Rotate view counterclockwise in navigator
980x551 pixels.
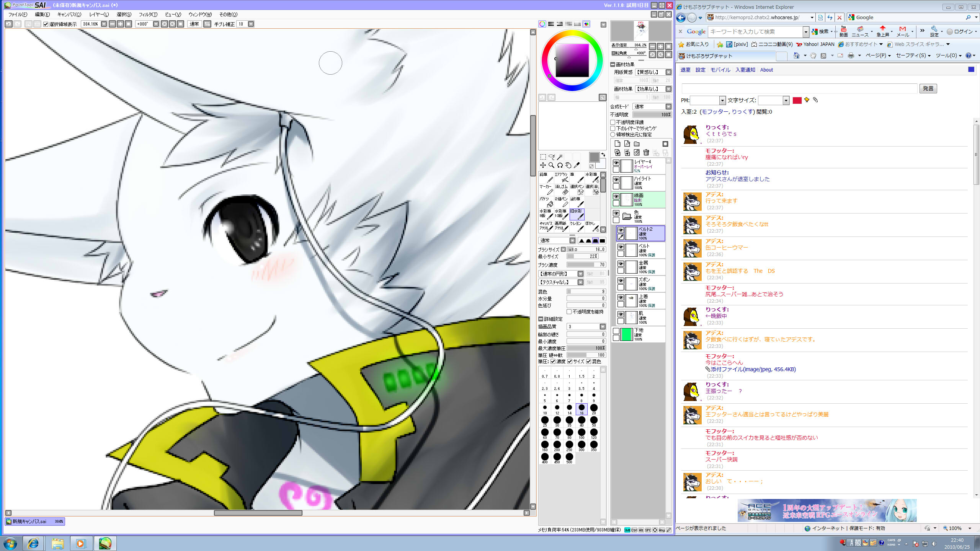[652, 55]
